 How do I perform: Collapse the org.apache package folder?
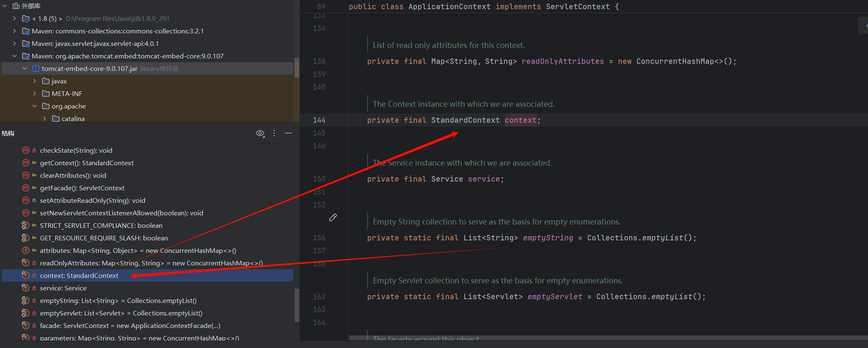tap(35, 106)
